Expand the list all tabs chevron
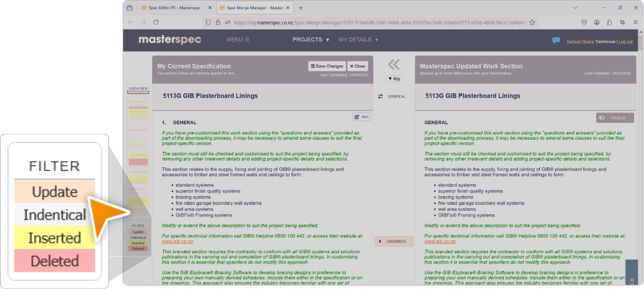This screenshot has width=644, height=289. [x=575, y=8]
